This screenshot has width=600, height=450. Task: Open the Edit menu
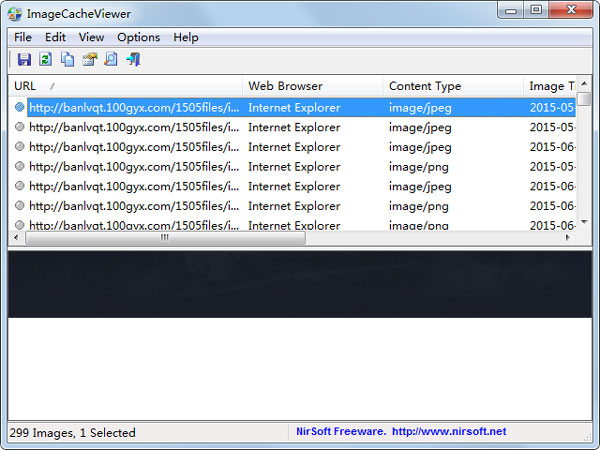point(55,37)
